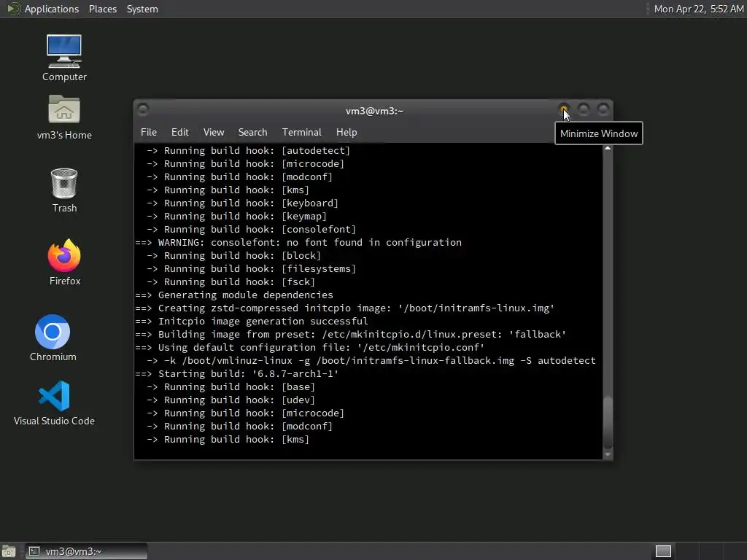Minimize the terminal window
Image resolution: width=747 pixels, height=560 pixels.
pyautogui.click(x=564, y=109)
